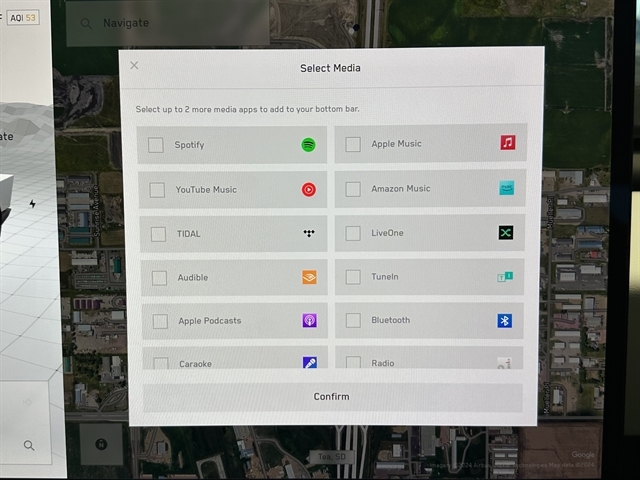Click the Amazon Music label text

tap(401, 189)
